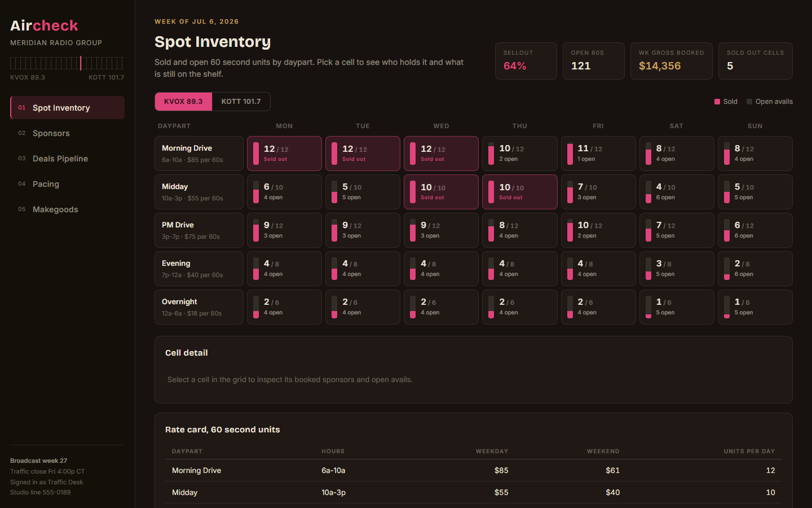Choose the Evening Tuesday 4/8 cell

pos(363,269)
